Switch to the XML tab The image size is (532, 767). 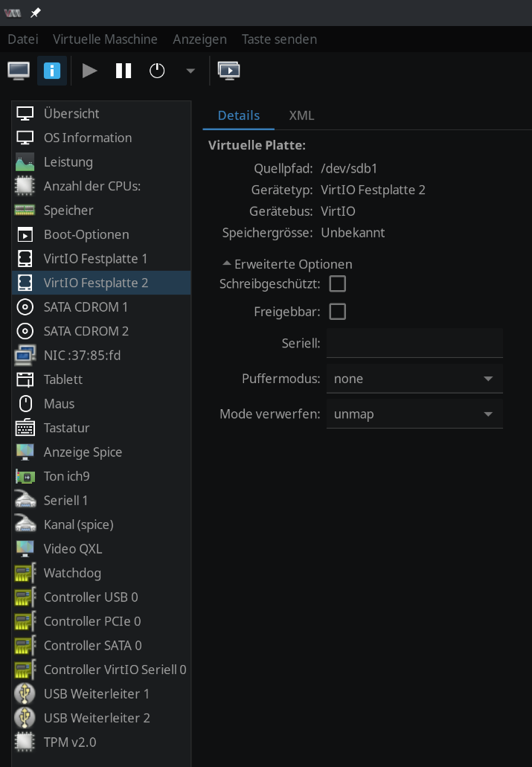click(x=301, y=115)
